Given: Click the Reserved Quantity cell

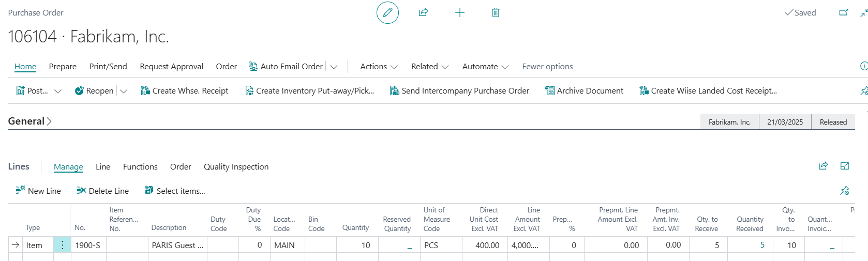Looking at the screenshot, I should [x=399, y=245].
